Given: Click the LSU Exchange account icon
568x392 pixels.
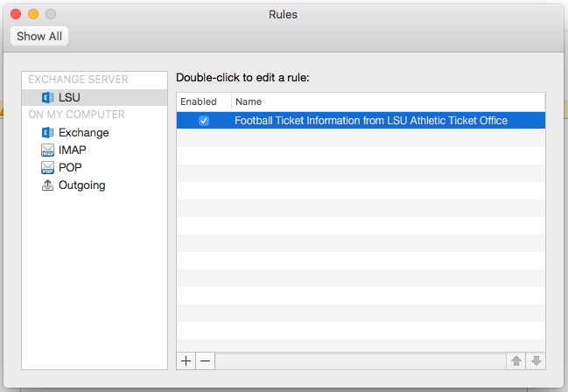Looking at the screenshot, I should (x=47, y=97).
